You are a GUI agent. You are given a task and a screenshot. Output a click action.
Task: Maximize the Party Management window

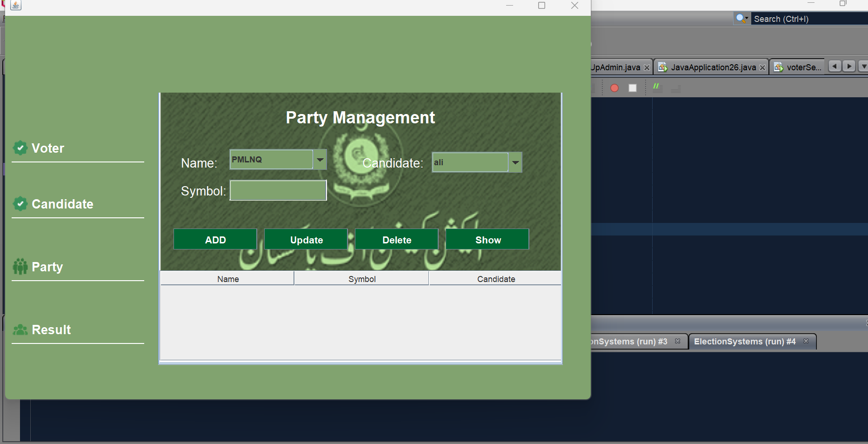(541, 6)
